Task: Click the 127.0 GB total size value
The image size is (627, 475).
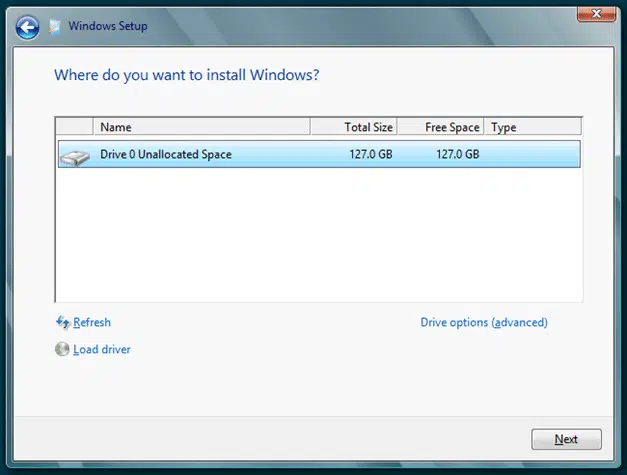Action: tap(371, 154)
